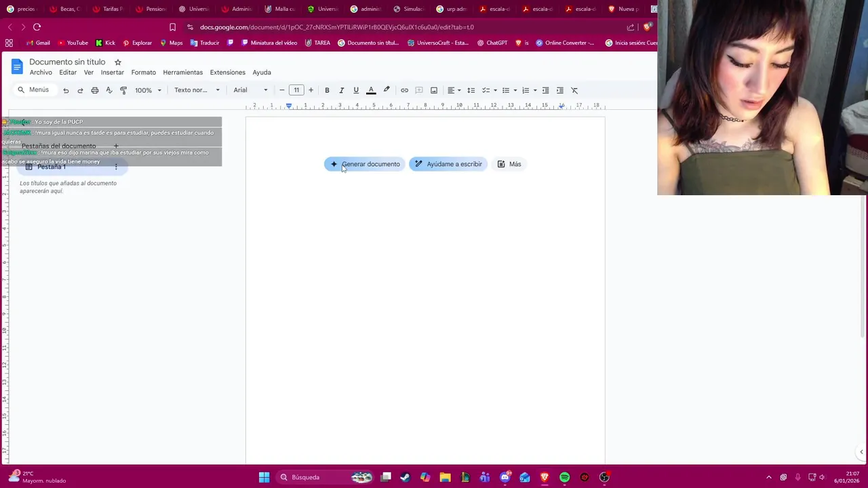Run spelling and grammar check icon
This screenshot has width=868, height=488.
tap(108, 90)
